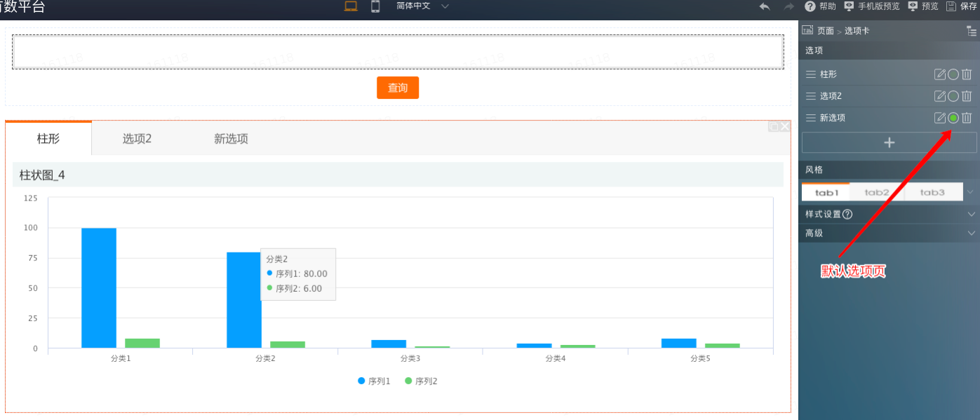
Task: Open the component tree outline icon
Action: 972,31
